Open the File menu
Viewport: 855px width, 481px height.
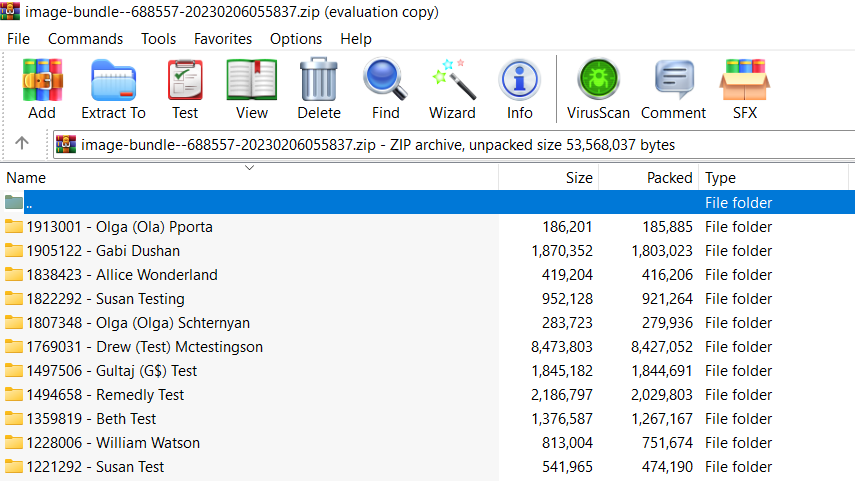[x=18, y=39]
